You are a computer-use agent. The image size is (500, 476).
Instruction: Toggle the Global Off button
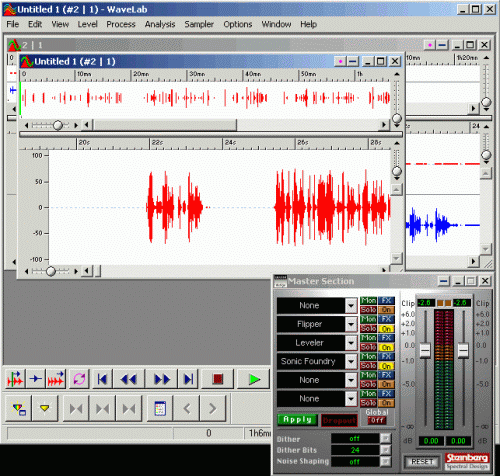377,420
